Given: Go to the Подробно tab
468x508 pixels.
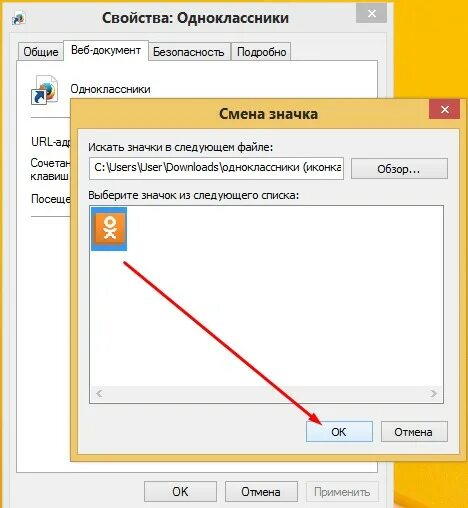Looking at the screenshot, I should coord(261,52).
